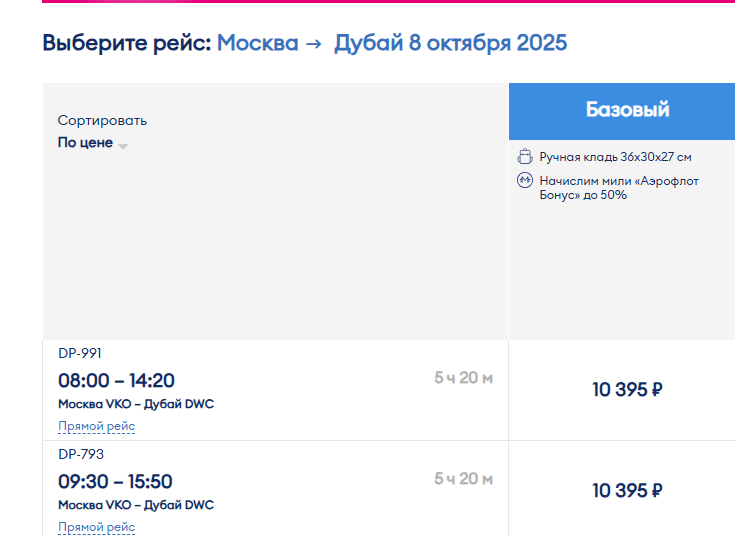
Task: Select flight row 09:30 – 15:50
Action: click(276, 489)
